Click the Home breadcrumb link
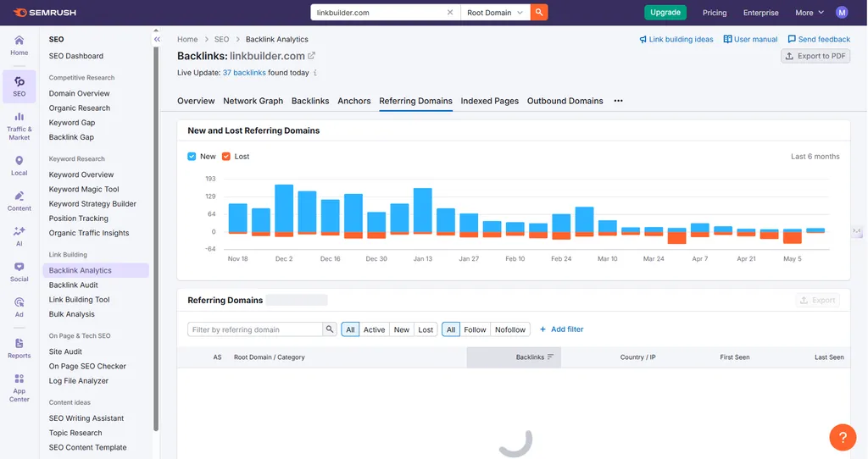The image size is (868, 459). (x=187, y=39)
